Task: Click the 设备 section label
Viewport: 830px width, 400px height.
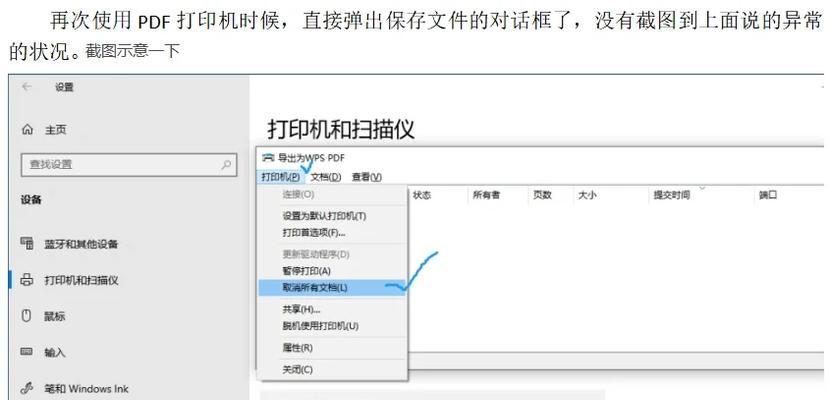Action: [x=31, y=199]
